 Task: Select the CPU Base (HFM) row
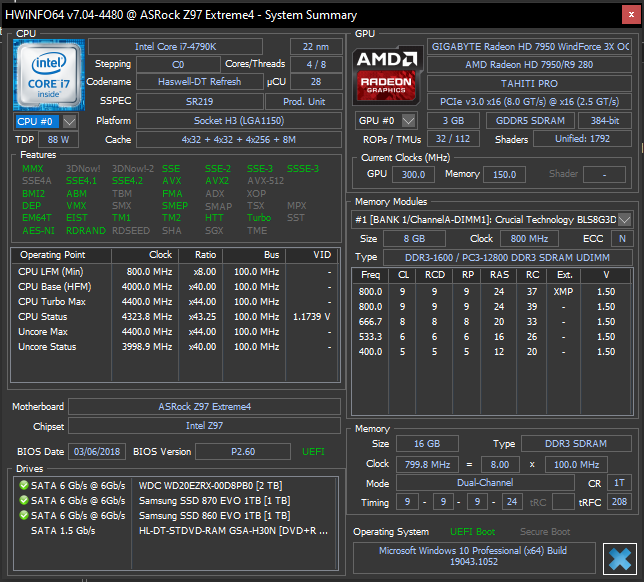175,287
